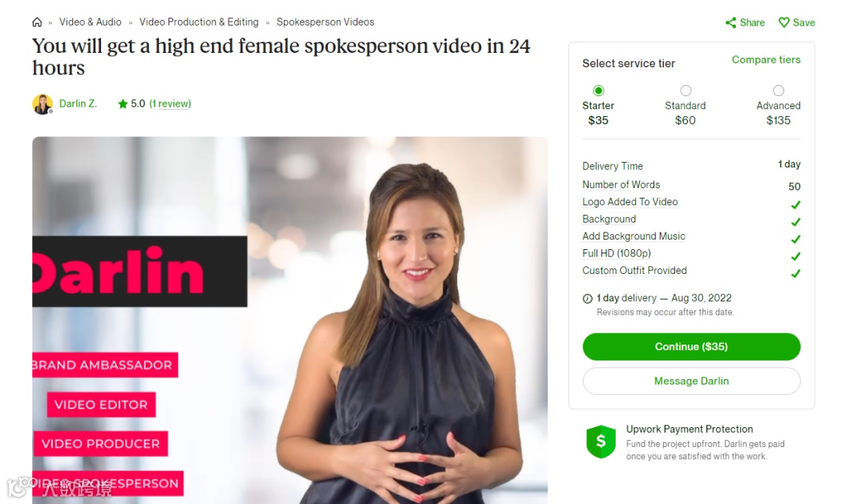Select the Starter tier radio button

tap(598, 91)
